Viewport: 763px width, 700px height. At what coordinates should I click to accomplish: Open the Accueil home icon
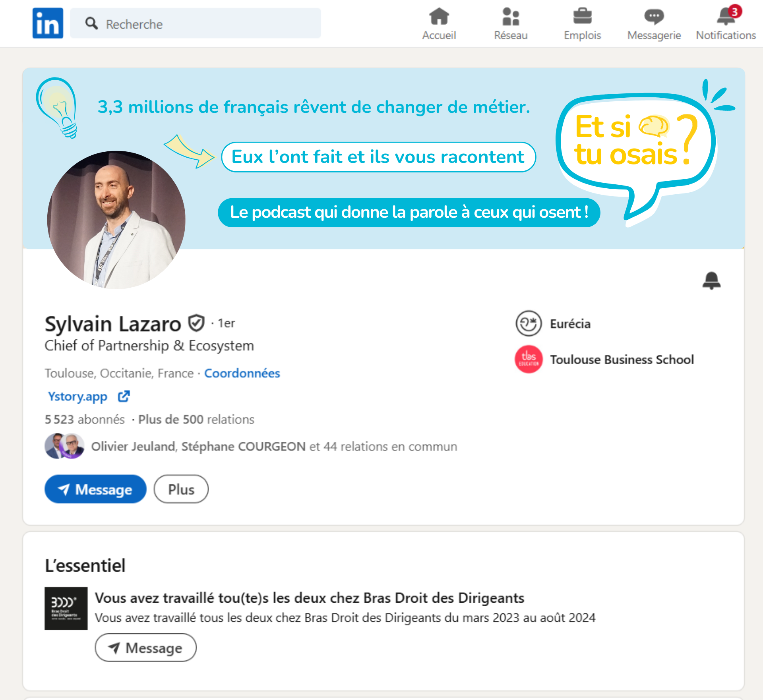439,17
